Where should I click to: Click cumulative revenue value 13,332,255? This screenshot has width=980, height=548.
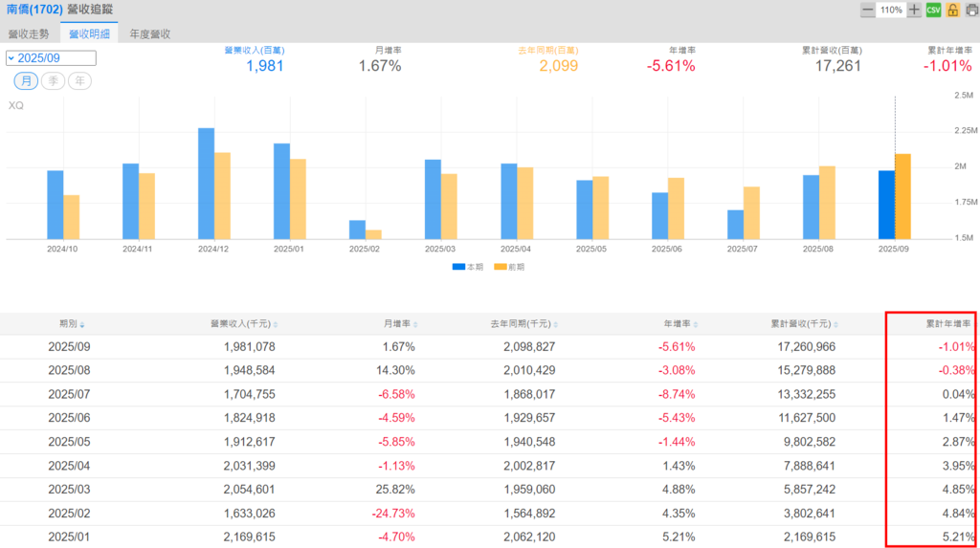[806, 394]
